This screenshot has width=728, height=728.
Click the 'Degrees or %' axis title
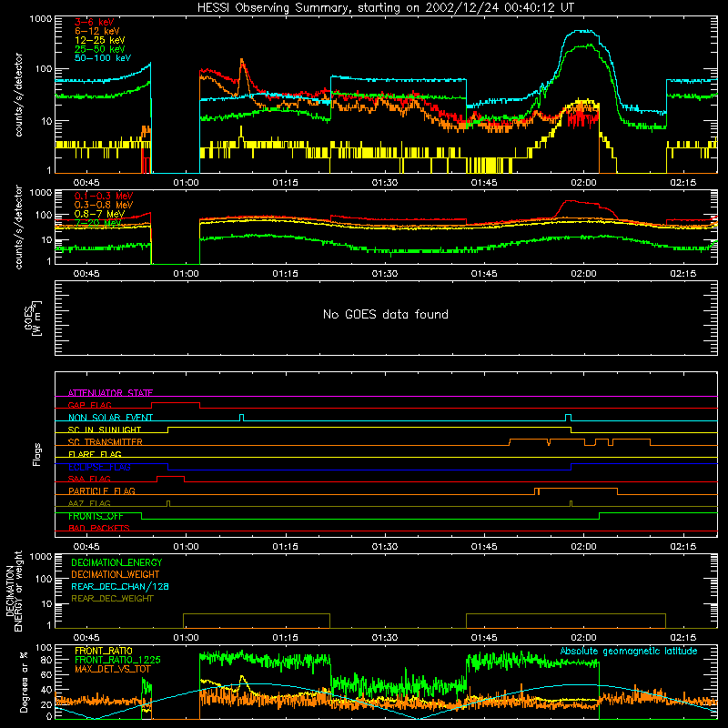coord(24,682)
